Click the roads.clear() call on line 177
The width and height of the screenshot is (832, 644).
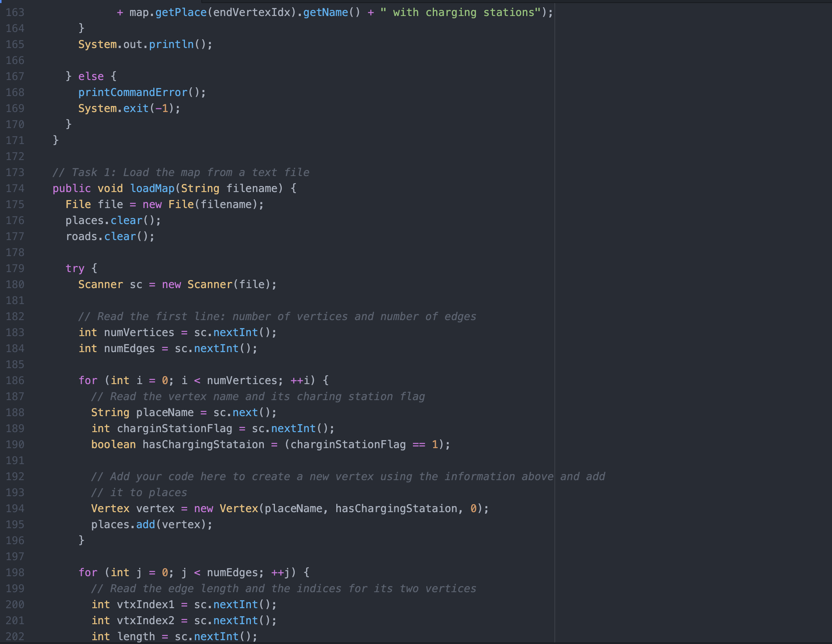(x=109, y=236)
